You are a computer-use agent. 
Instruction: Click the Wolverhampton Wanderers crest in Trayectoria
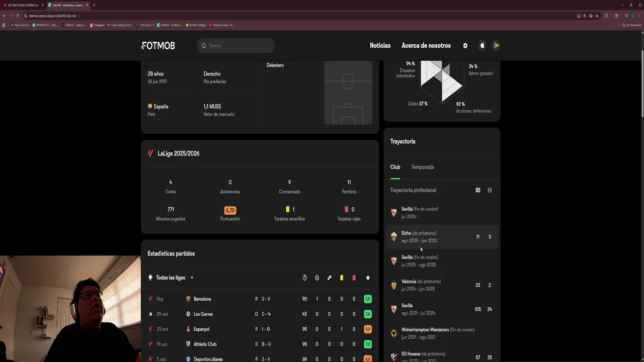pos(394,333)
